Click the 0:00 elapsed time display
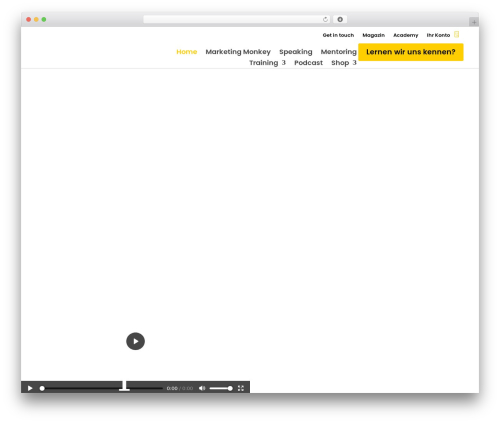Image resolution: width=500 pixels, height=423 pixels. coord(172,388)
